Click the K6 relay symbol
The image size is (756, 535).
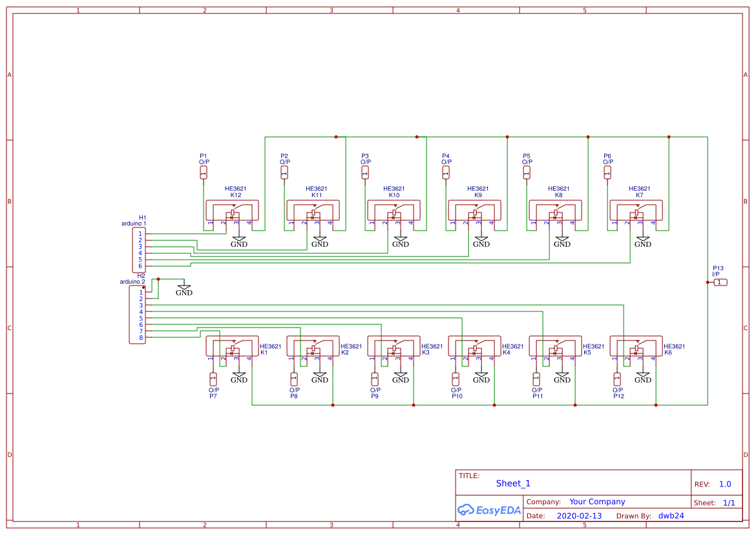[636, 346]
